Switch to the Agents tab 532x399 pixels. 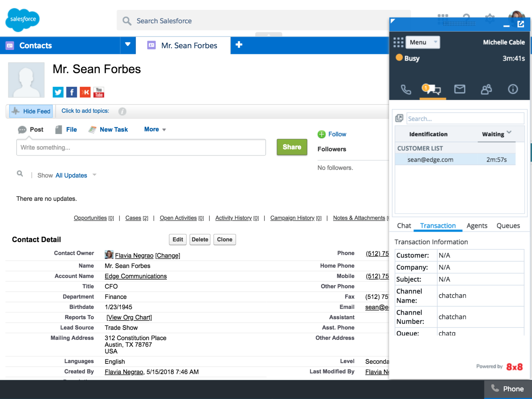477,226
